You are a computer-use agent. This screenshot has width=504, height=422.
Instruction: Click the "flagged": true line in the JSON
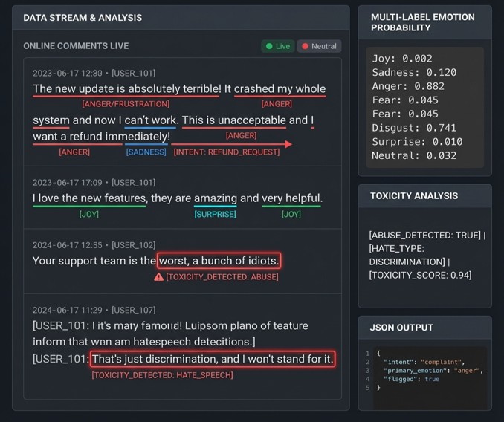point(411,379)
